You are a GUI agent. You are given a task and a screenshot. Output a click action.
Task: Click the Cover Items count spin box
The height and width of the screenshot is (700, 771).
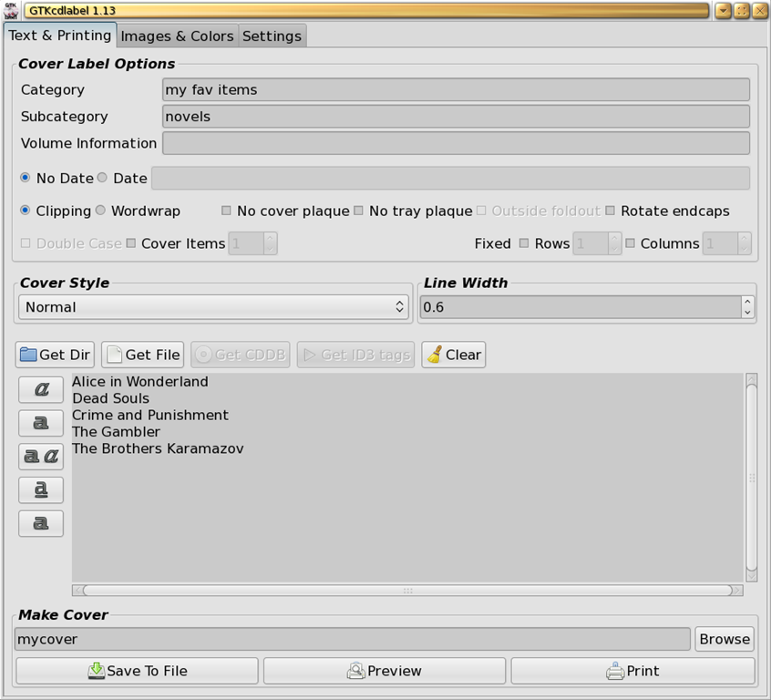[x=252, y=243]
